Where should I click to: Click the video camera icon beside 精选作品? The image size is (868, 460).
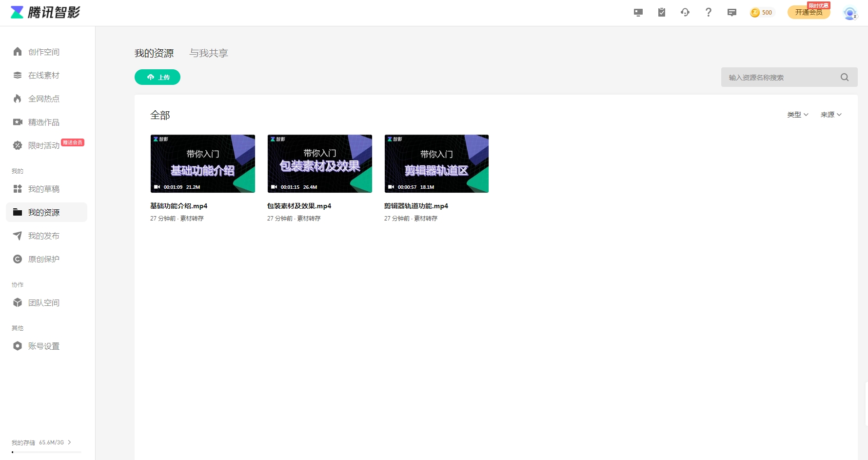[18, 122]
